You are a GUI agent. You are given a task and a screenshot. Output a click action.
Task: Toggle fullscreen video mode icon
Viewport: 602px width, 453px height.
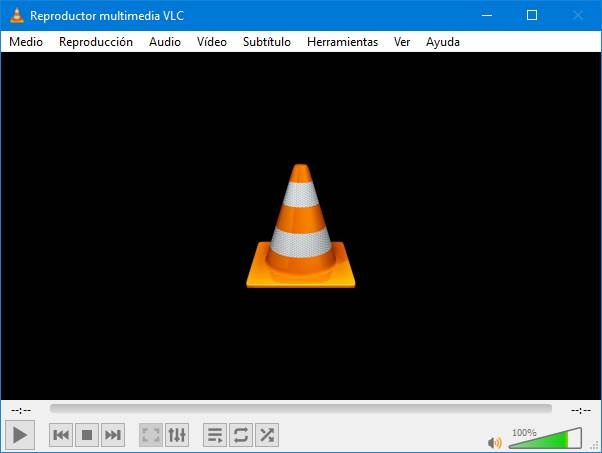[x=150, y=435]
